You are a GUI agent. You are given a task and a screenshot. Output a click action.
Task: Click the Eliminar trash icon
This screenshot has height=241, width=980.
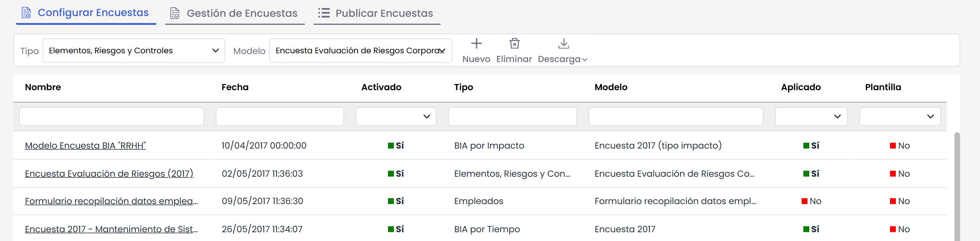click(514, 43)
